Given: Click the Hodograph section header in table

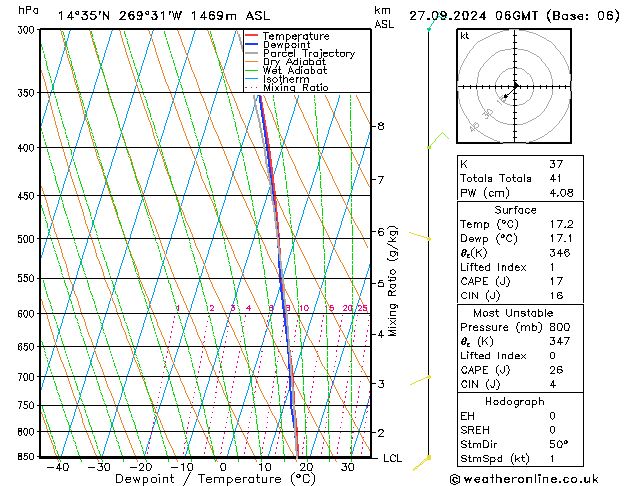Looking at the screenshot, I should 514,402.
